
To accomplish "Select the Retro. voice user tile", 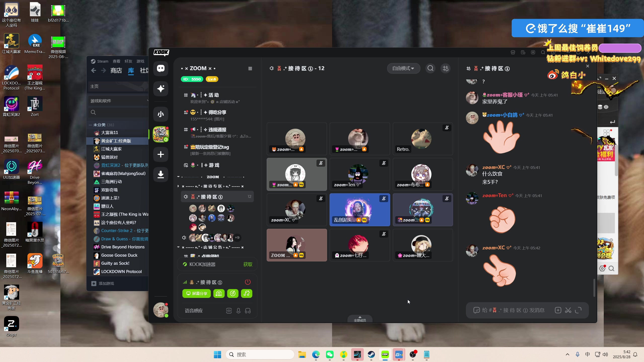I will [423, 139].
